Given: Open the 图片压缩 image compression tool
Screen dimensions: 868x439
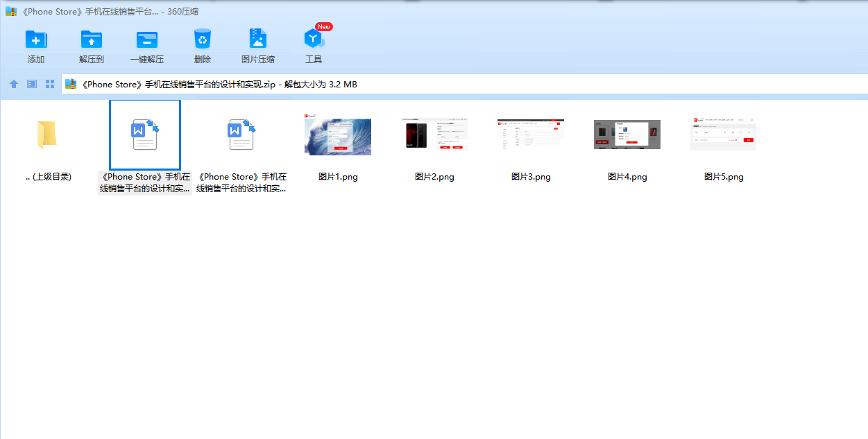Looking at the screenshot, I should (258, 38).
